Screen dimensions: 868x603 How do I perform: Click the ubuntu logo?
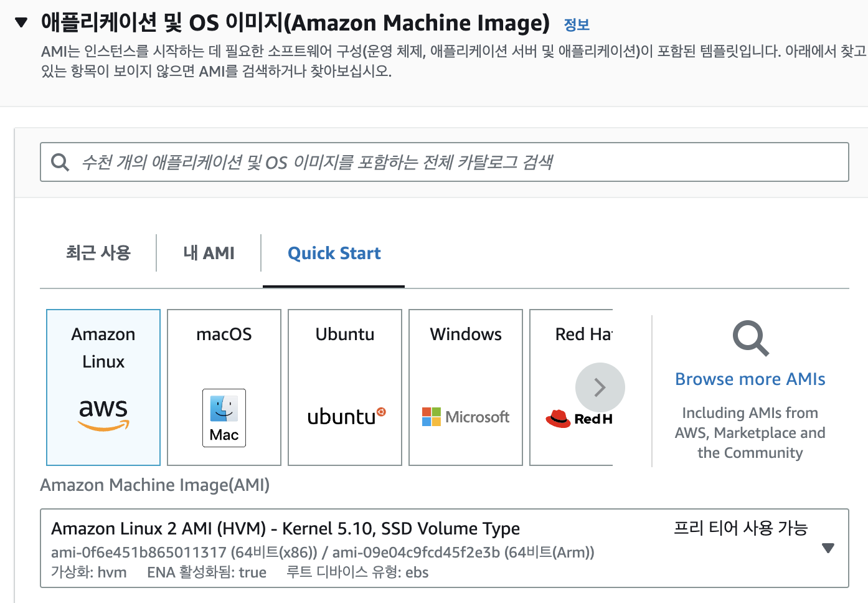pos(347,416)
